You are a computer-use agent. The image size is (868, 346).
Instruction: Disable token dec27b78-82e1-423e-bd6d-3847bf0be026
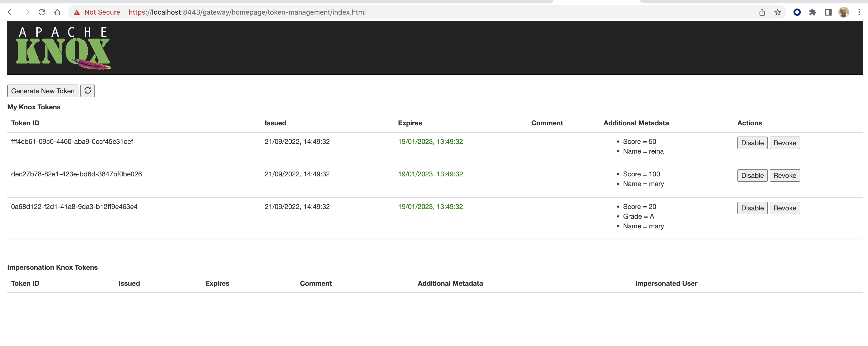(x=752, y=176)
